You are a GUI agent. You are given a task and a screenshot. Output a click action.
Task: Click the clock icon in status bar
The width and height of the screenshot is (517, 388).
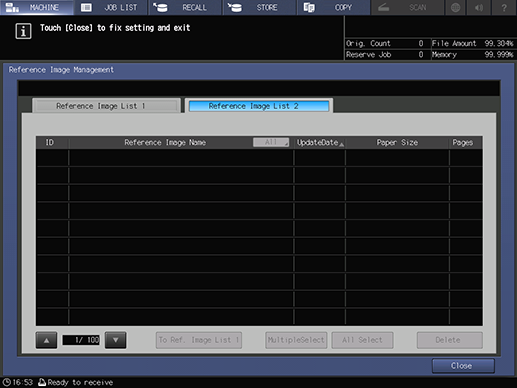pyautogui.click(x=6, y=382)
